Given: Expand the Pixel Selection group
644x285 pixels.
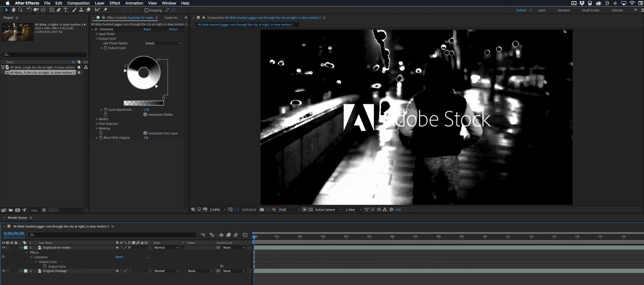Looking at the screenshot, I should click(97, 124).
